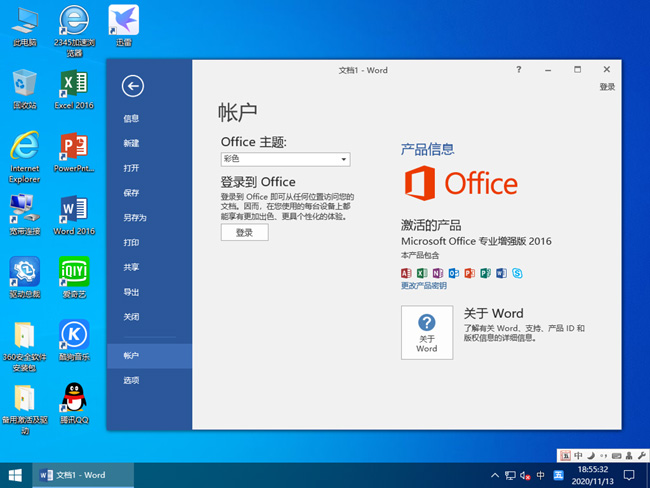Viewport: 650px width, 488px height.
Task: Open 共享 in the Word sidebar
Action: click(x=131, y=267)
